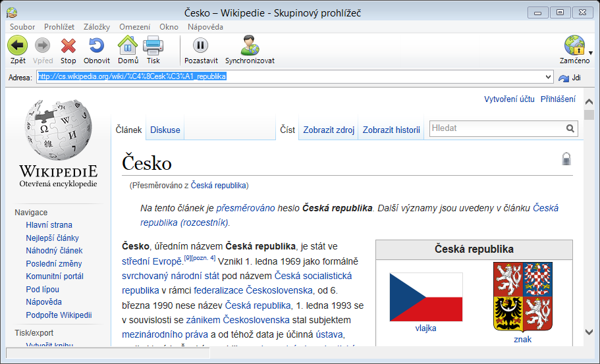Pause session using Pozastavit button
The height and width of the screenshot is (364, 600).
pos(200,45)
